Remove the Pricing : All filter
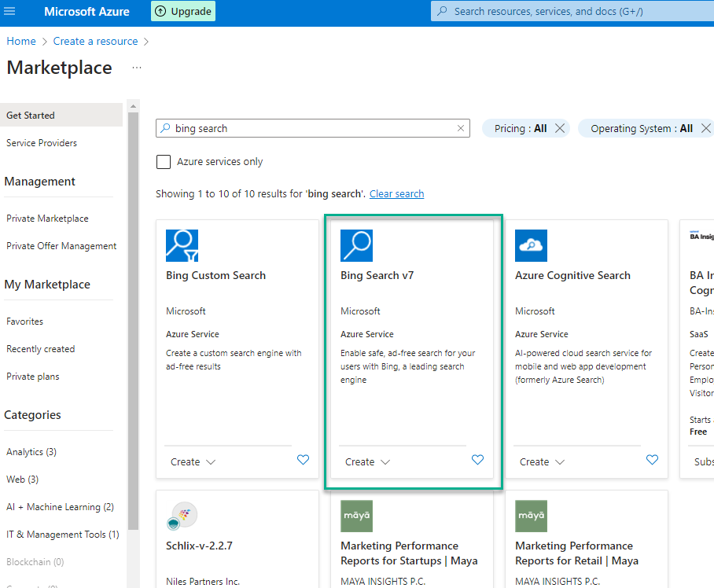Viewport: 714px width, 588px height. click(x=560, y=128)
